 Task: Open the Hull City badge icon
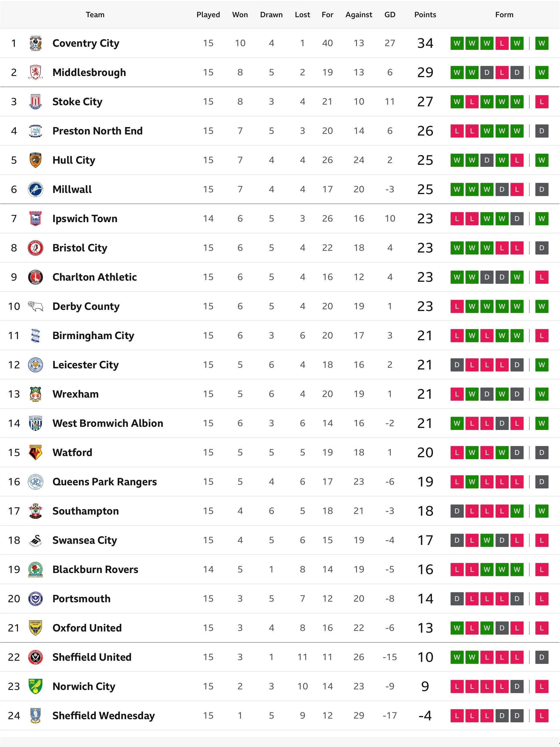coord(36,160)
